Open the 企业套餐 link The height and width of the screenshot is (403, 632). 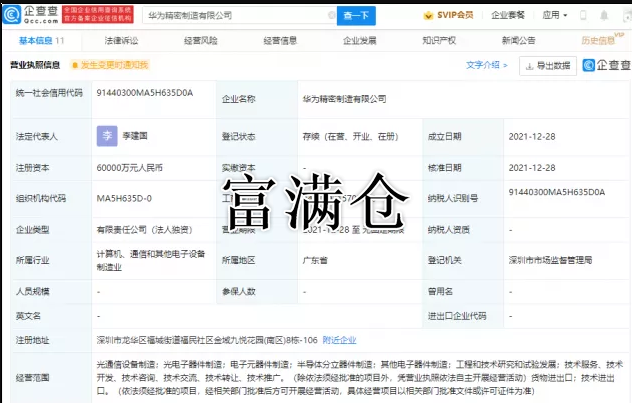pyautogui.click(x=508, y=15)
